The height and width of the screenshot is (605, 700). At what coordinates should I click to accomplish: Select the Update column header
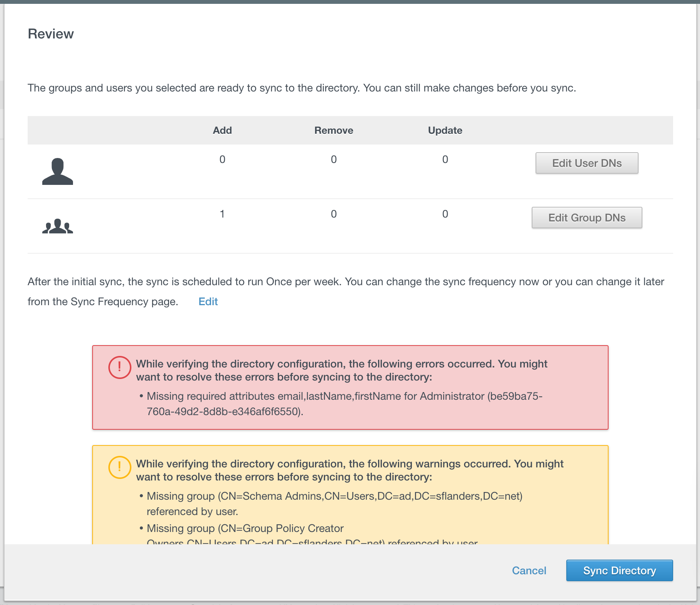[445, 130]
